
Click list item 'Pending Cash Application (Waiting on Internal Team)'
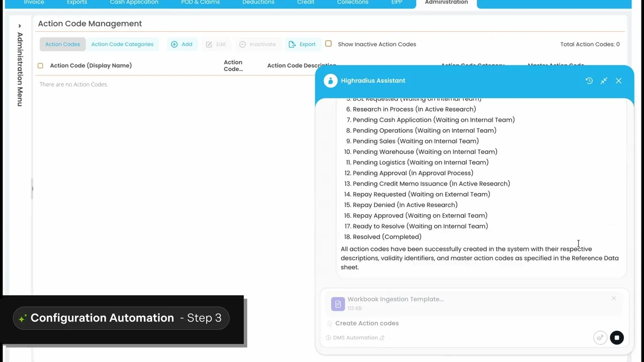point(434,120)
